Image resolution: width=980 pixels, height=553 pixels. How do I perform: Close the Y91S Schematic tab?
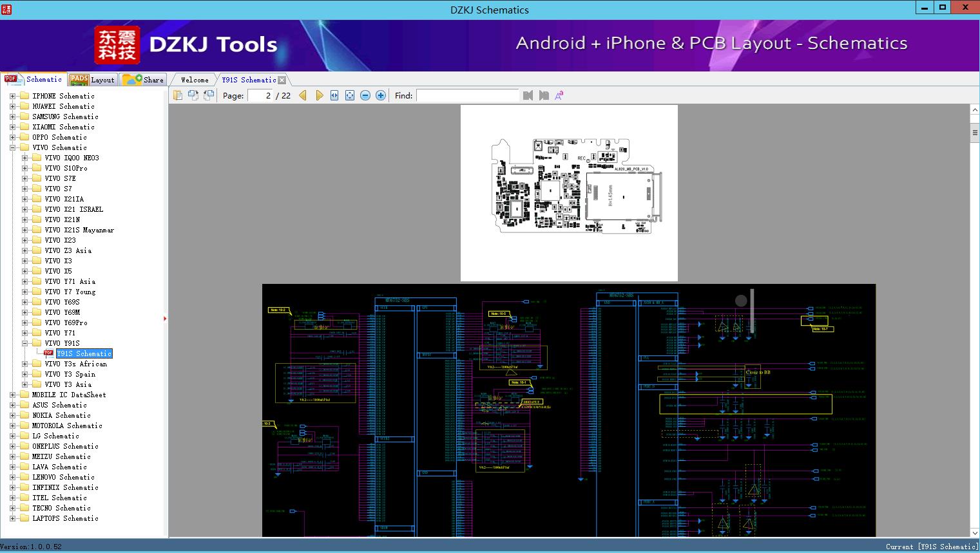click(x=282, y=80)
